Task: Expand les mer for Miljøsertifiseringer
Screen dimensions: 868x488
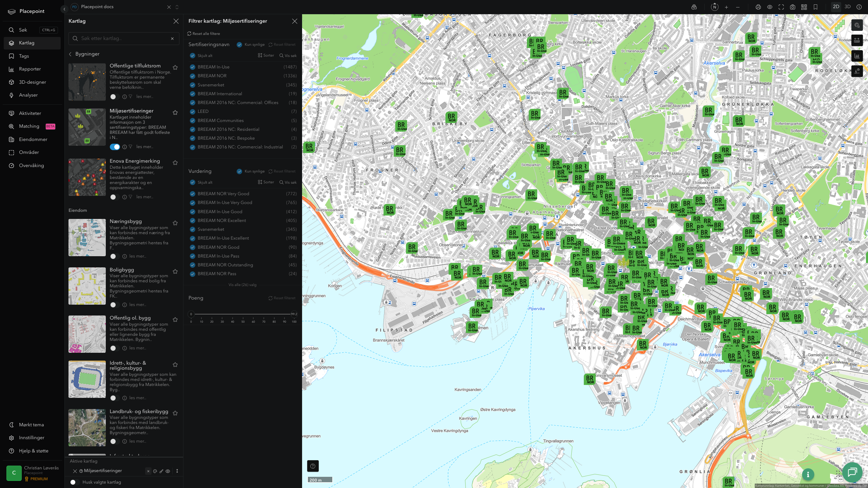Action: (x=145, y=147)
